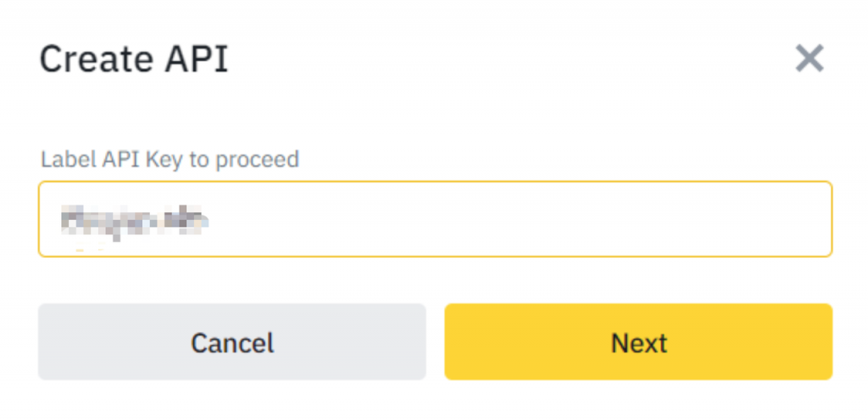Click the Next button
This screenshot has height=420, width=868.
tap(638, 342)
